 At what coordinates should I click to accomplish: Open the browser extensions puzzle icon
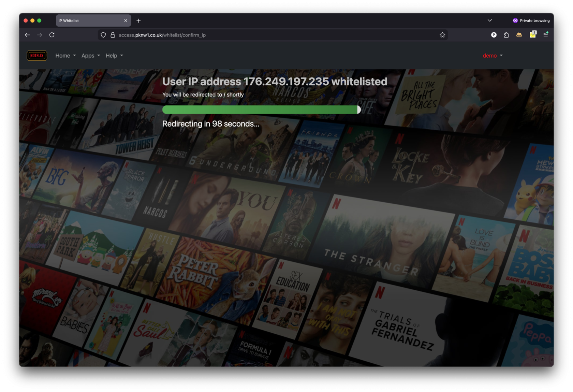(506, 35)
